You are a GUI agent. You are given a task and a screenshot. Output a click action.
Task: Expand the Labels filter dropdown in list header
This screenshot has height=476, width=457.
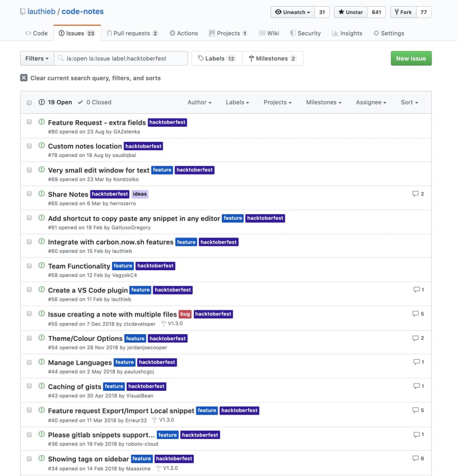pyautogui.click(x=237, y=102)
